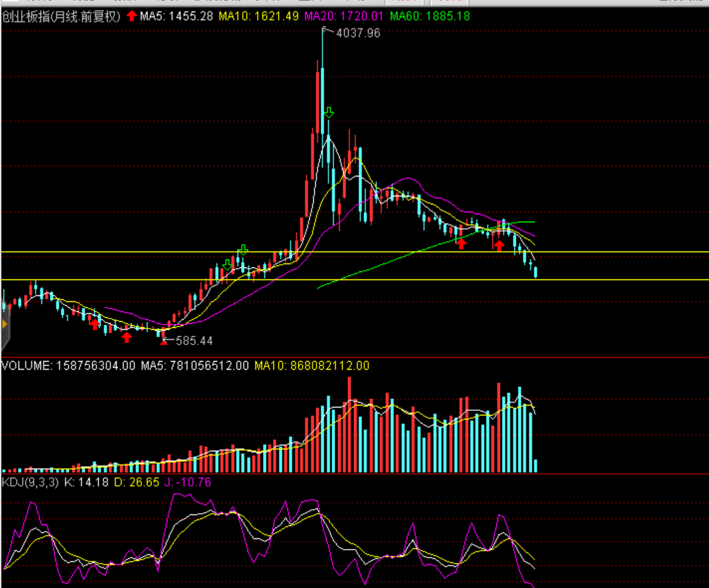Select the leftmost red up arrow on chart
The height and width of the screenshot is (588, 709).
95,323
